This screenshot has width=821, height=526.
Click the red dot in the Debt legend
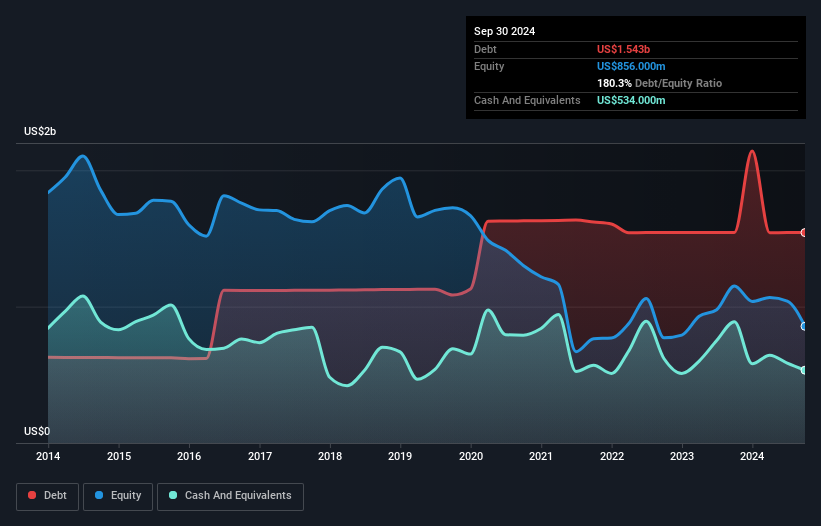pos(33,495)
